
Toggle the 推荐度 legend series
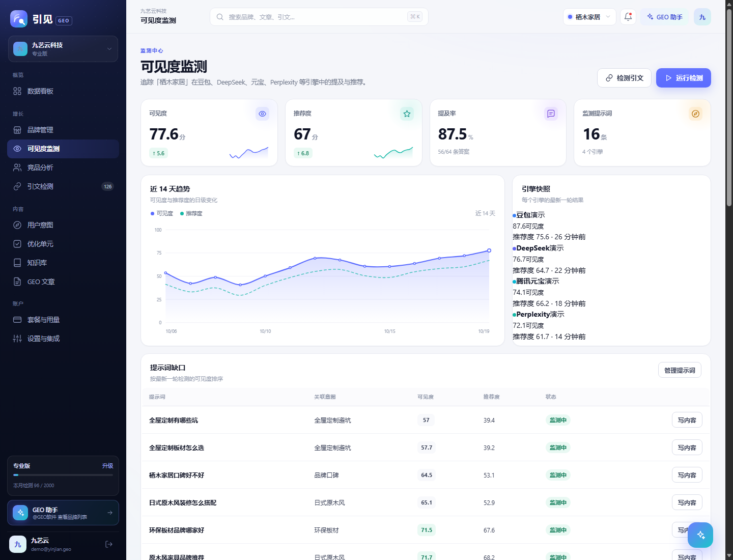click(191, 213)
